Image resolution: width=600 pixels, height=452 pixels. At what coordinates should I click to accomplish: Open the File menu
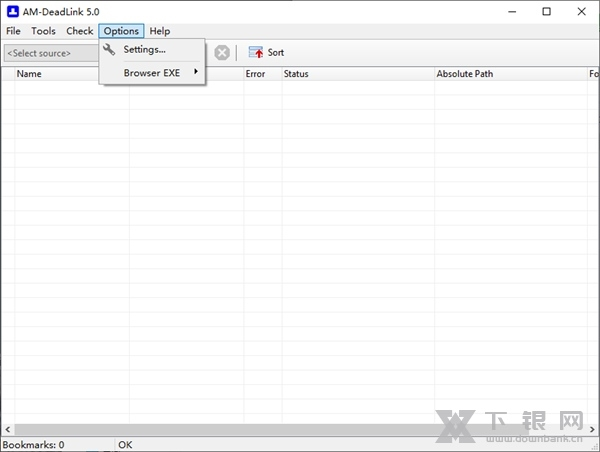[13, 31]
